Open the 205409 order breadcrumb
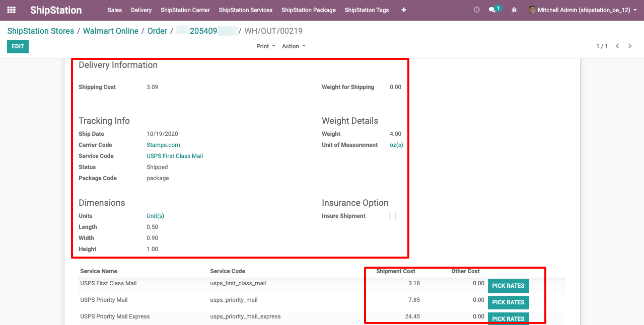Image resolution: width=644 pixels, height=325 pixels. point(206,31)
